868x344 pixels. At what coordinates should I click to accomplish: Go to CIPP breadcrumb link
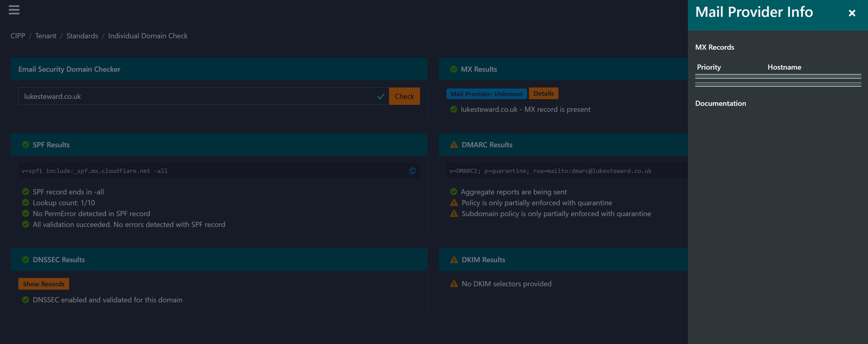[18, 36]
